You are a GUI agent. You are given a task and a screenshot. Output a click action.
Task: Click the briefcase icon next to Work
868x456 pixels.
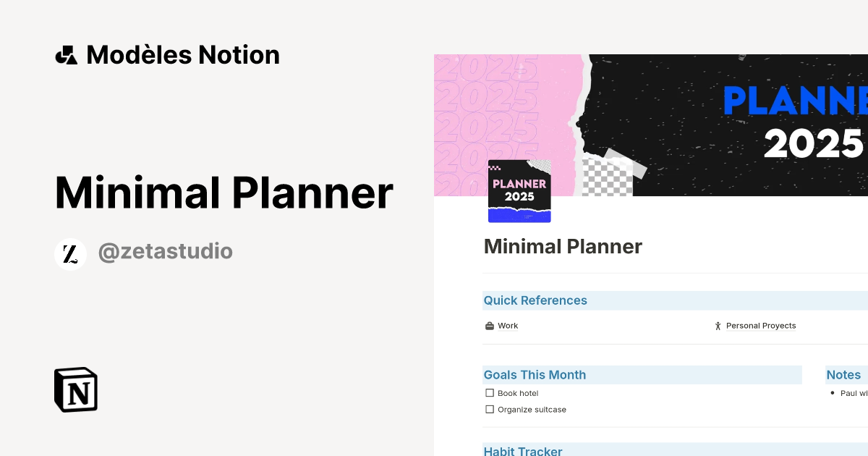point(489,326)
